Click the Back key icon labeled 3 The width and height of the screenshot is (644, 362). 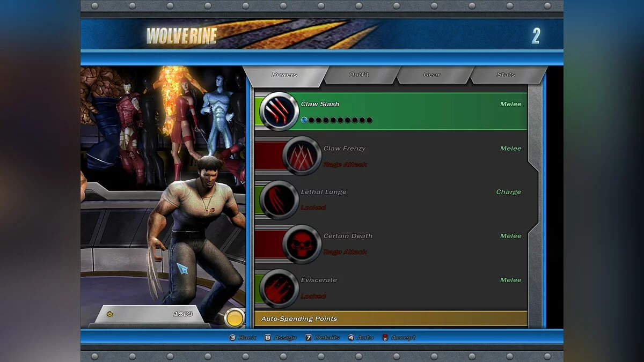232,338
